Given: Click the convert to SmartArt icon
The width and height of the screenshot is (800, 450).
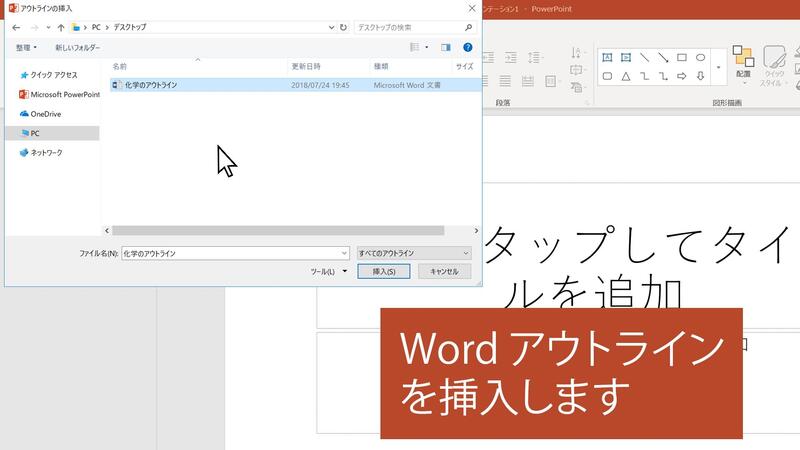Looking at the screenshot, I should click(x=577, y=87).
